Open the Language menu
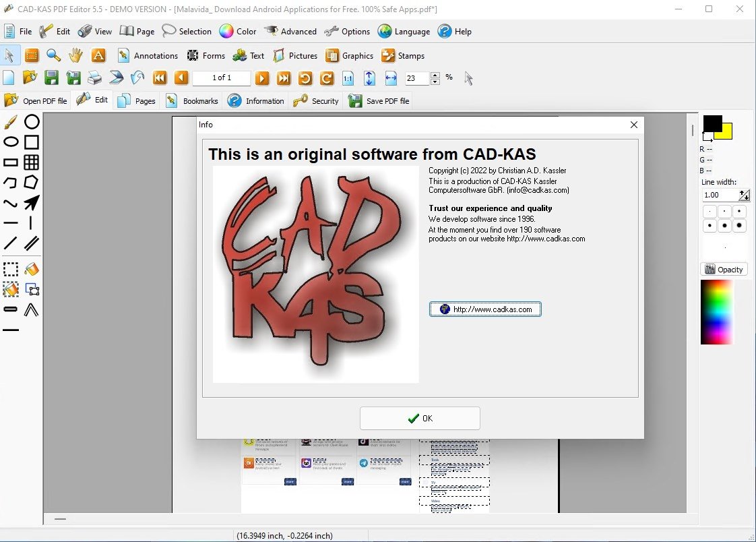756x542 pixels. (x=404, y=31)
